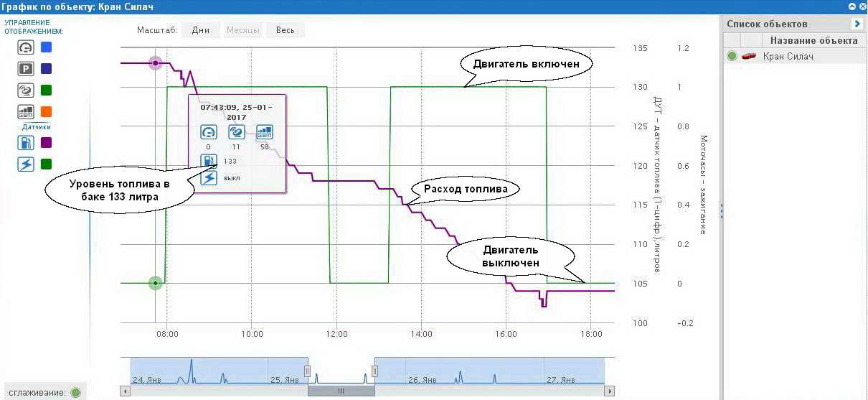Toggle the ignition sensor lightning icon
The image size is (868, 400).
(x=26, y=164)
